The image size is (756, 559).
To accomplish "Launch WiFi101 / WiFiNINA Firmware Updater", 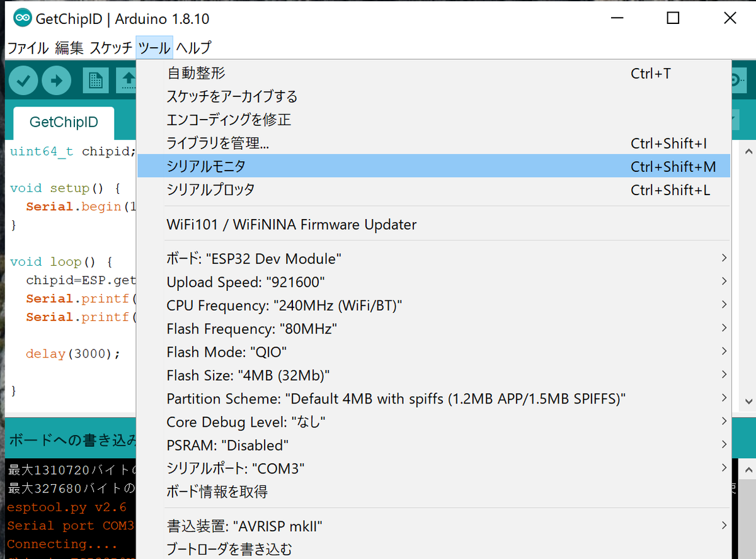I will [x=433, y=224].
